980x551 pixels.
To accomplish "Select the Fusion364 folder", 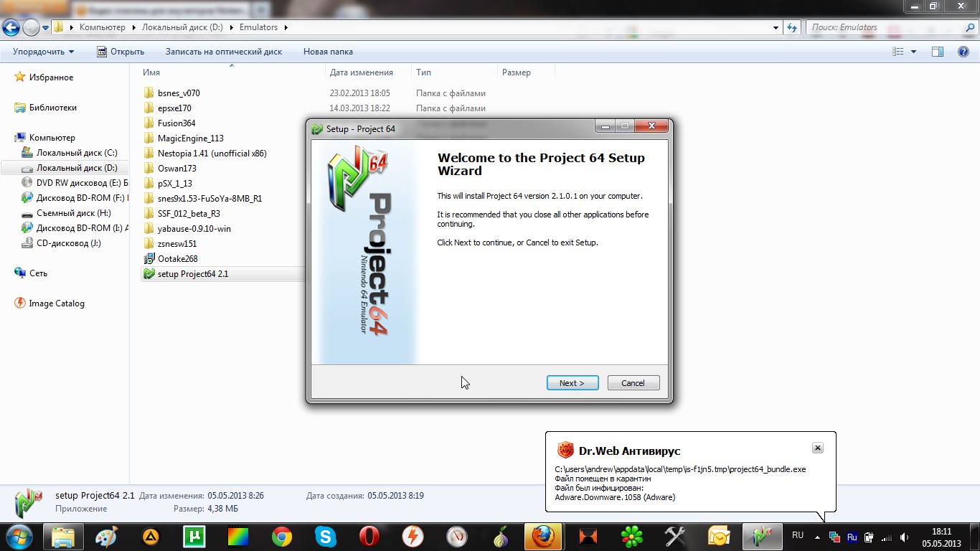I will [176, 123].
